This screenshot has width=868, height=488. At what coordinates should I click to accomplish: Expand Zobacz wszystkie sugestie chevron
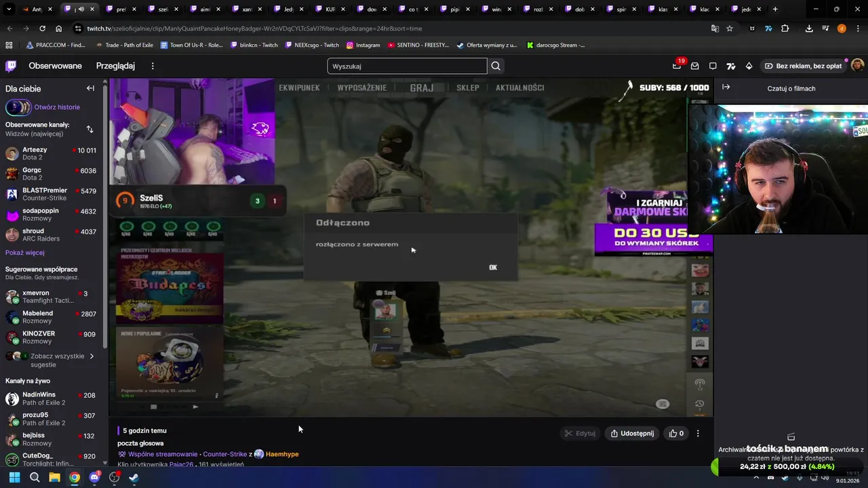coord(92,356)
